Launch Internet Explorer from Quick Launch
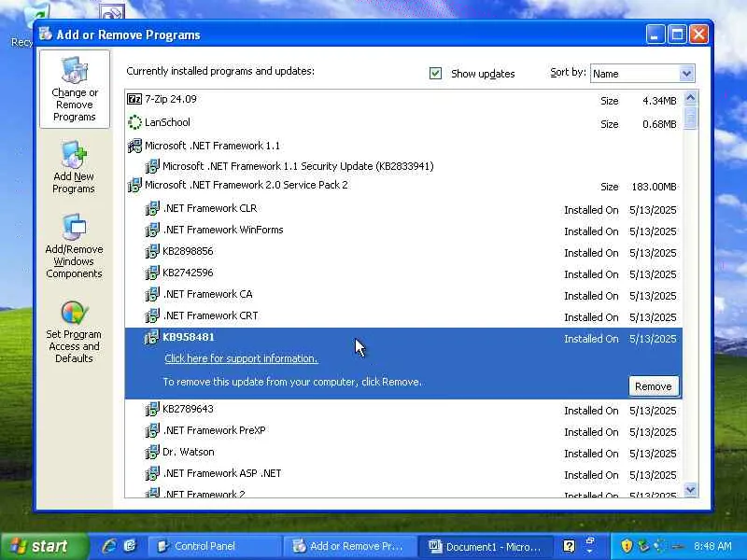The height and width of the screenshot is (560, 747). tap(109, 546)
